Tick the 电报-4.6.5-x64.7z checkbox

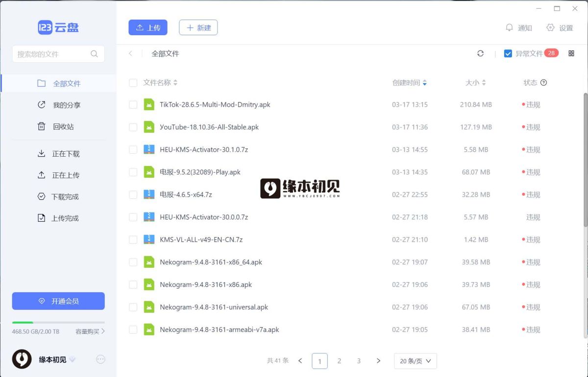tap(133, 194)
